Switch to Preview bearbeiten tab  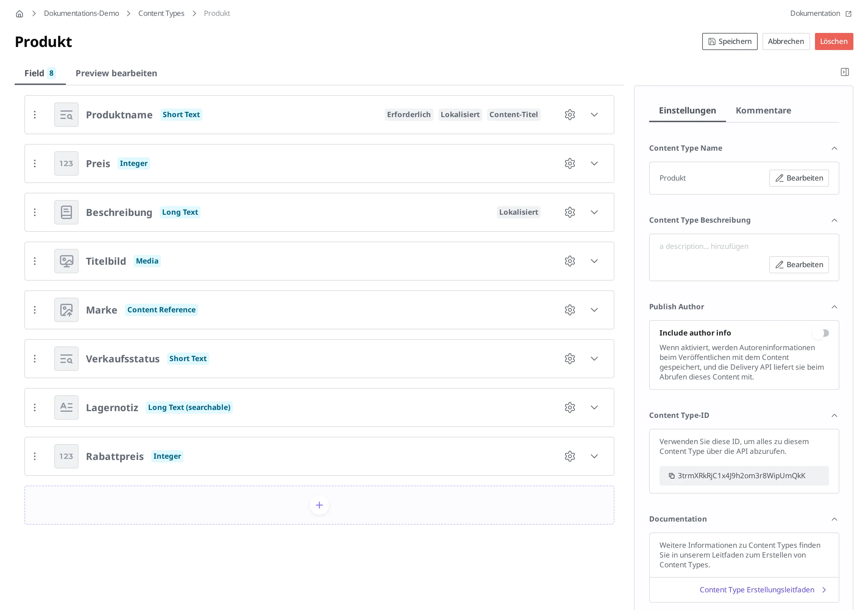pyautogui.click(x=116, y=73)
